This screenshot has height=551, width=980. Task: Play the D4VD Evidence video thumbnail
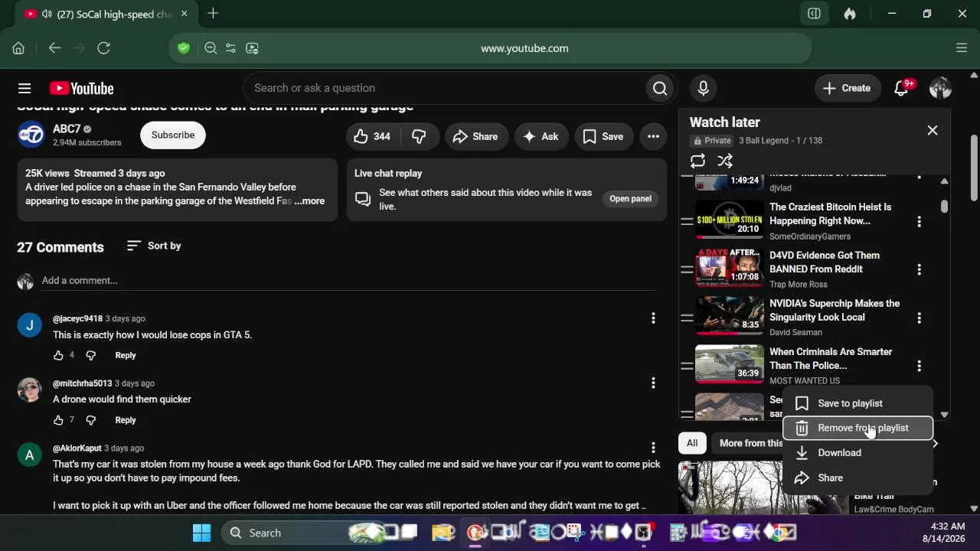click(730, 268)
